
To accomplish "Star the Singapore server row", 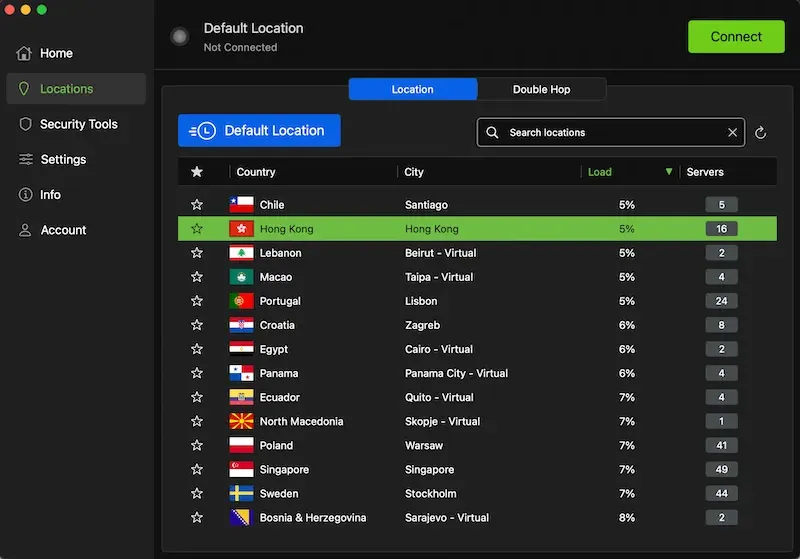I will 197,469.
